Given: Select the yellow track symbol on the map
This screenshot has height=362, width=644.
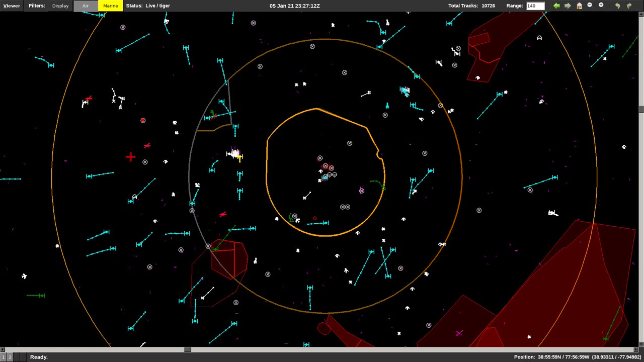Looking at the screenshot, I should (x=239, y=157).
